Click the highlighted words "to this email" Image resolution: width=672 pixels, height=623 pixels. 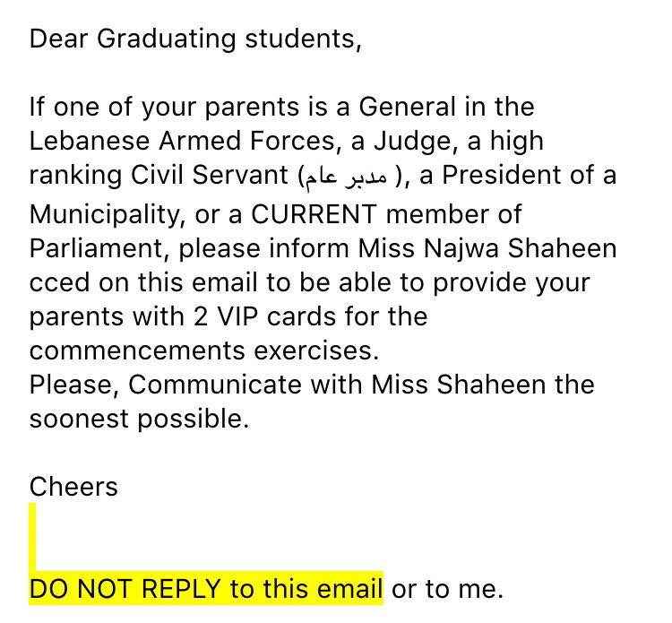[306, 588]
